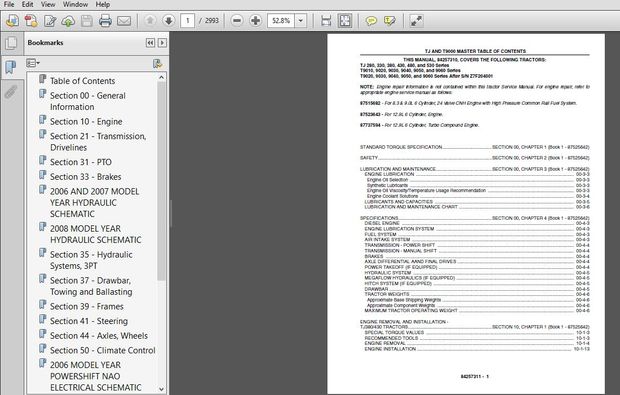Click the 52.8% zoom value field
The height and width of the screenshot is (395, 620).
pyautogui.click(x=281, y=21)
